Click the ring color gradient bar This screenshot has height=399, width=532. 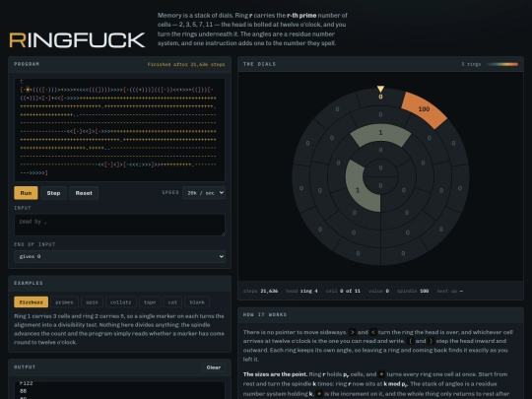pyautogui.click(x=502, y=64)
